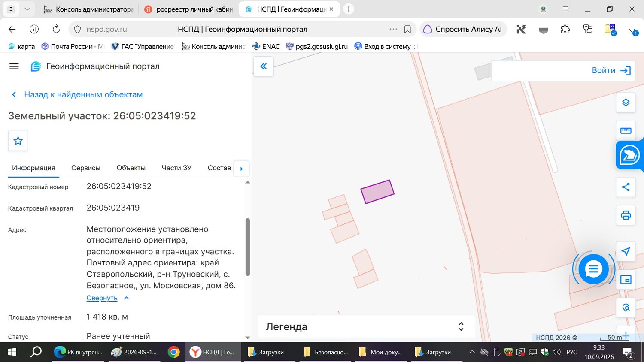Open the map layers tool
Image resolution: width=644 pixels, height=362 pixels.
pos(626,103)
